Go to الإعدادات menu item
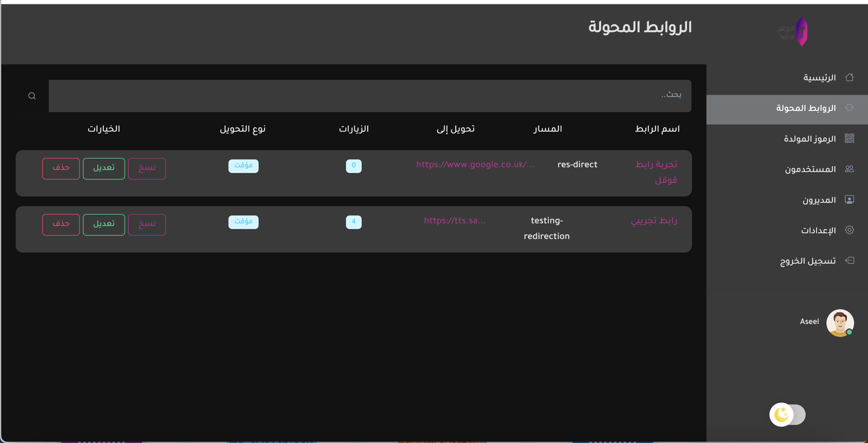The image size is (868, 443). coord(818,231)
